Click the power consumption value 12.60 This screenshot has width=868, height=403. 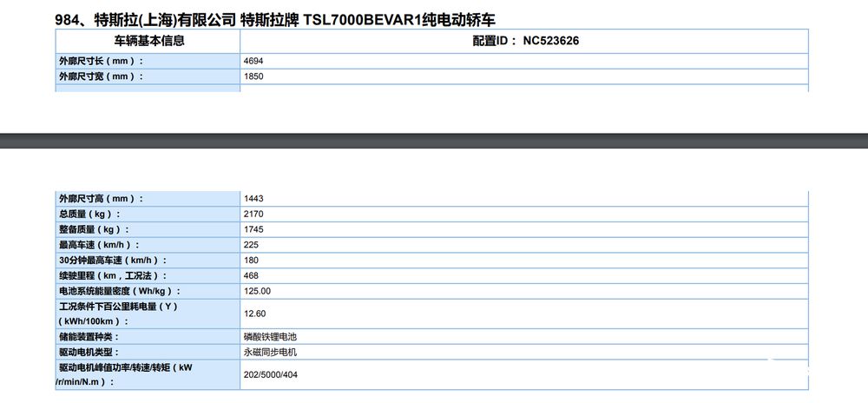(x=255, y=314)
